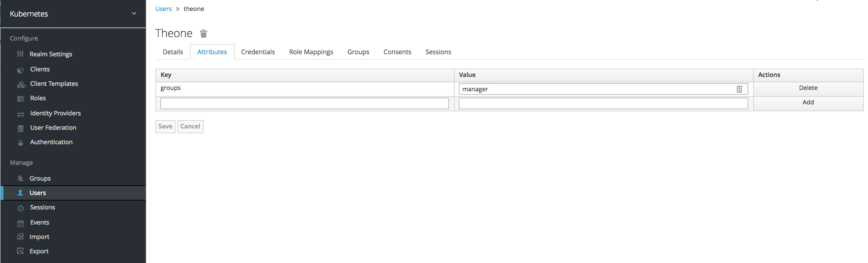Screen dimensions: 868x263
Task: Click the Export arrow icon
Action: 20,251
